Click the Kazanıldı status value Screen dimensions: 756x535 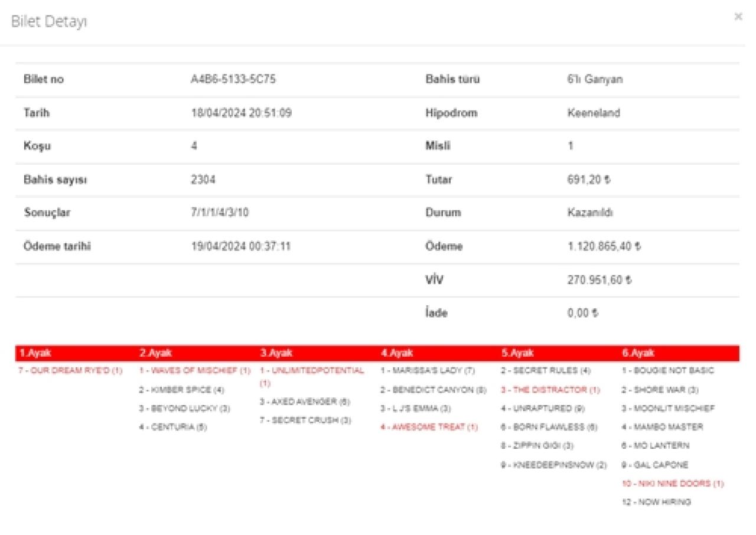(x=589, y=213)
